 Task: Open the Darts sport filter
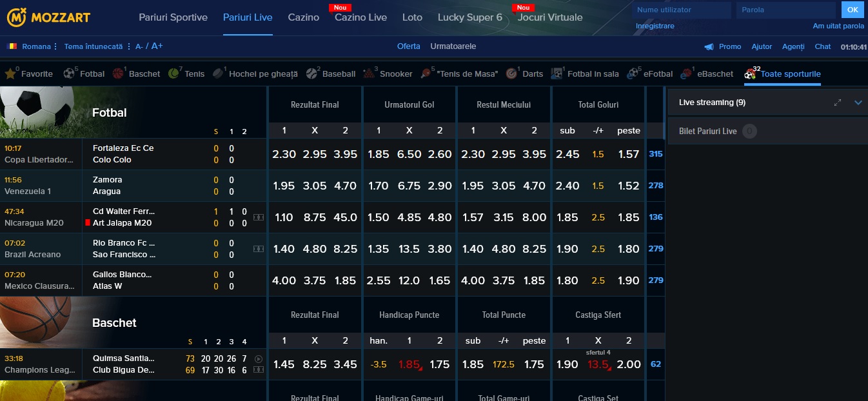click(x=524, y=73)
